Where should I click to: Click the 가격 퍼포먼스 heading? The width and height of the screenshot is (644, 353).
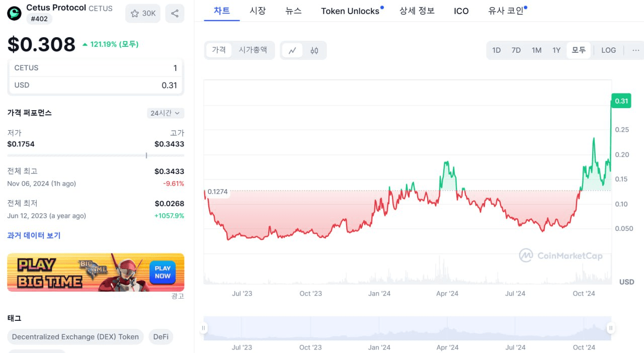pyautogui.click(x=29, y=113)
